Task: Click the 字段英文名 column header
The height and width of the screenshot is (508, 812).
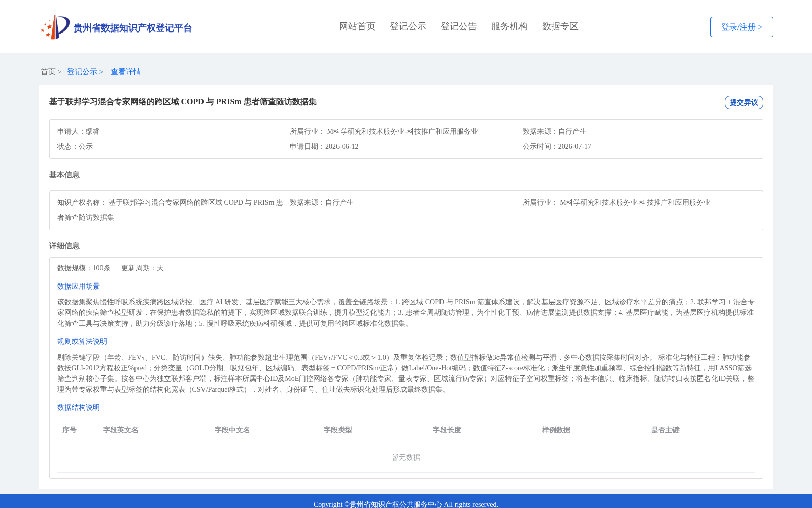Action: click(121, 430)
